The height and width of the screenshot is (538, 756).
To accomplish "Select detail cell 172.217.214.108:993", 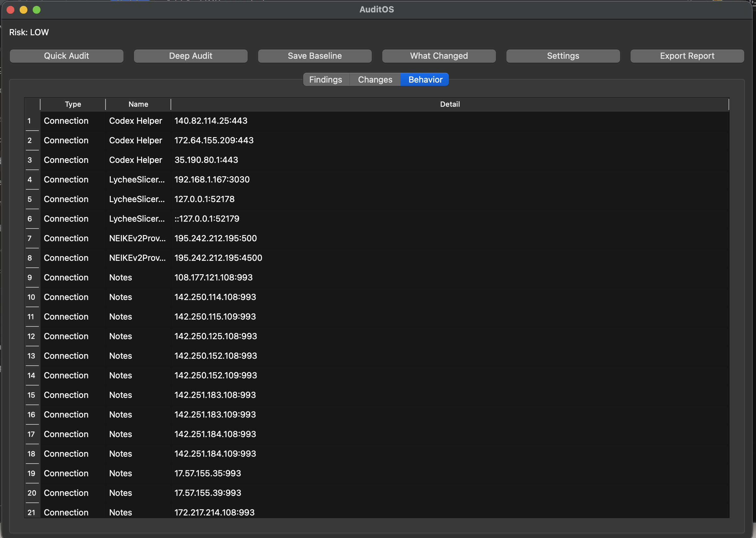I will [450, 511].
